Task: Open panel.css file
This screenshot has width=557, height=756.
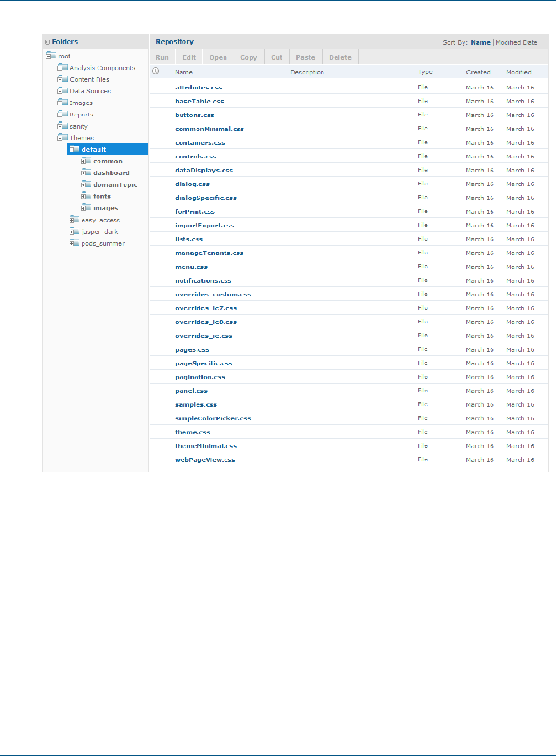Action: click(x=191, y=391)
